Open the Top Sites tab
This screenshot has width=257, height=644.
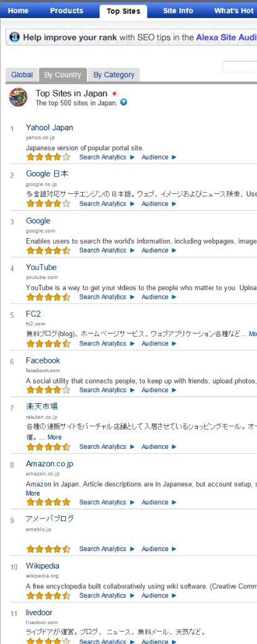tap(123, 11)
